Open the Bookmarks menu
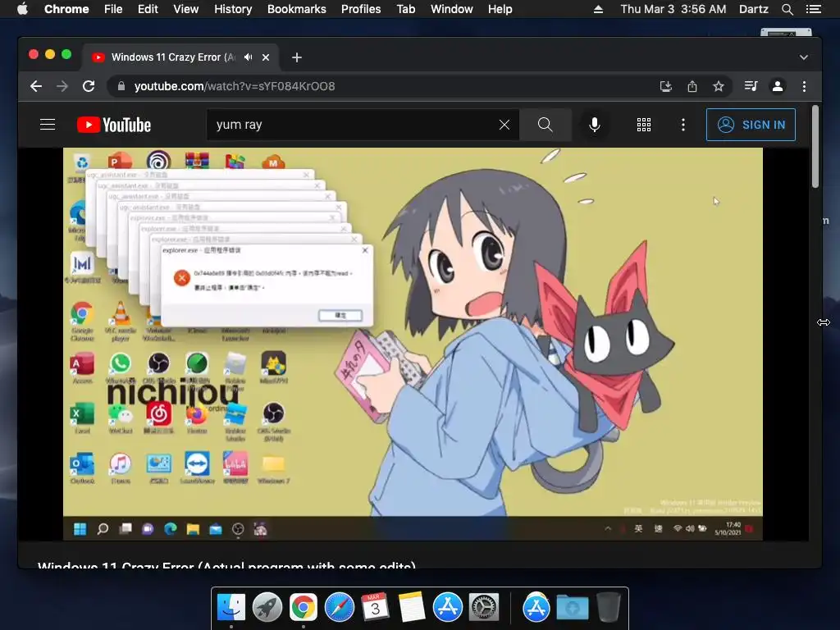 coord(297,9)
